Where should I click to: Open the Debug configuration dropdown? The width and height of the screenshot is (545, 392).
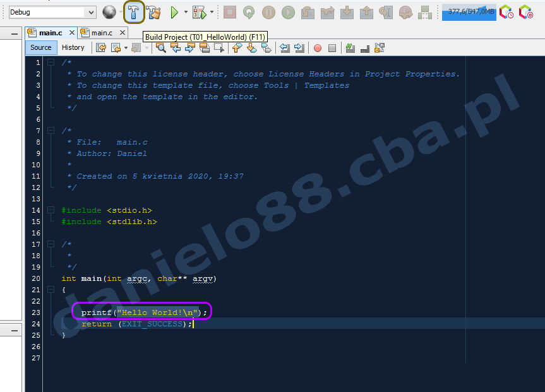(92, 13)
